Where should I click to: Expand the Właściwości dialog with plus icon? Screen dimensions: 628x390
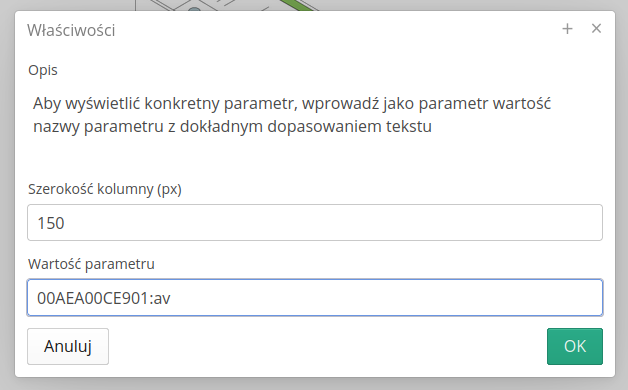pyautogui.click(x=567, y=29)
